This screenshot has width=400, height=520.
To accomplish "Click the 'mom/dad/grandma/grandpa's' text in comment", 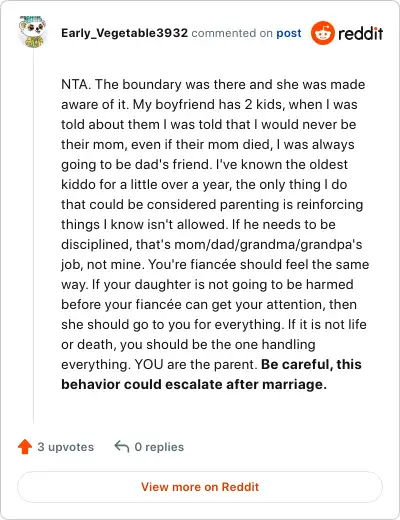I will pos(268,244).
